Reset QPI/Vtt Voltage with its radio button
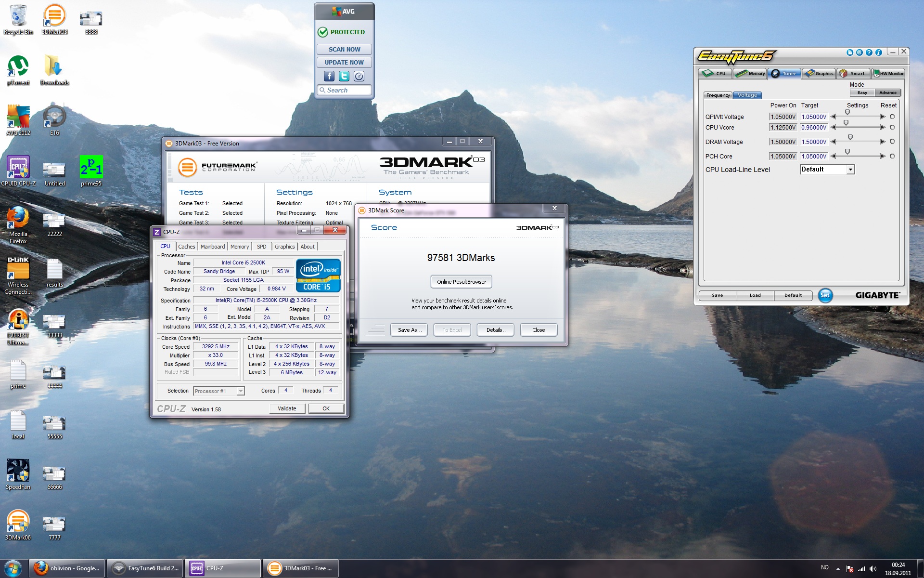The height and width of the screenshot is (578, 924). pyautogui.click(x=892, y=117)
